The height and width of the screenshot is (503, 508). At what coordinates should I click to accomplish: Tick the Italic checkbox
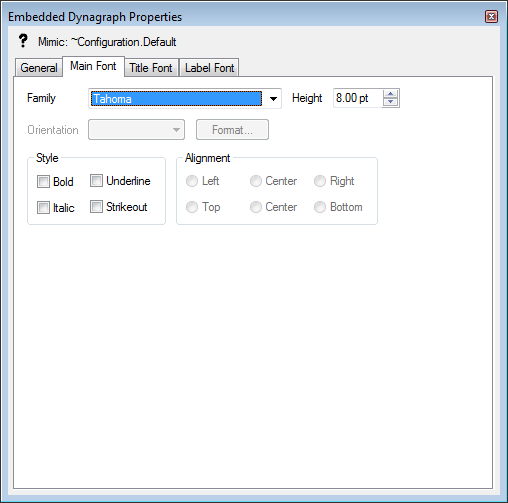(x=43, y=207)
